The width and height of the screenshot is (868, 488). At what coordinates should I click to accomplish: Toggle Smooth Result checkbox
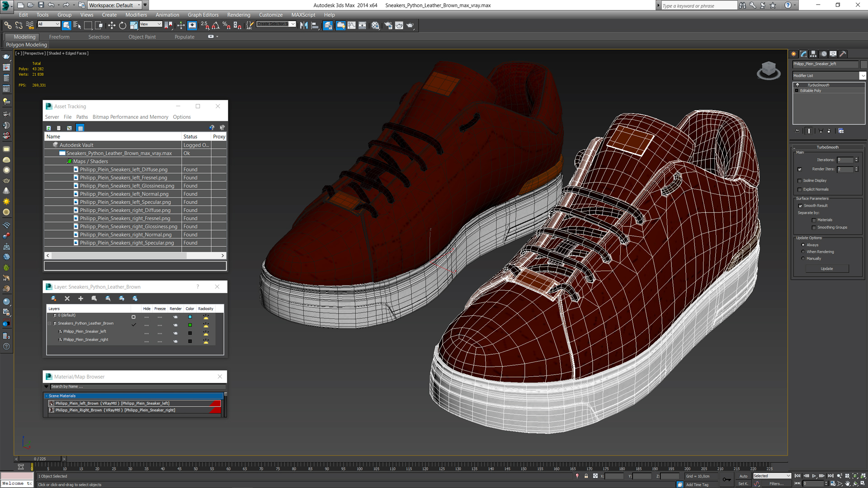[x=800, y=206]
